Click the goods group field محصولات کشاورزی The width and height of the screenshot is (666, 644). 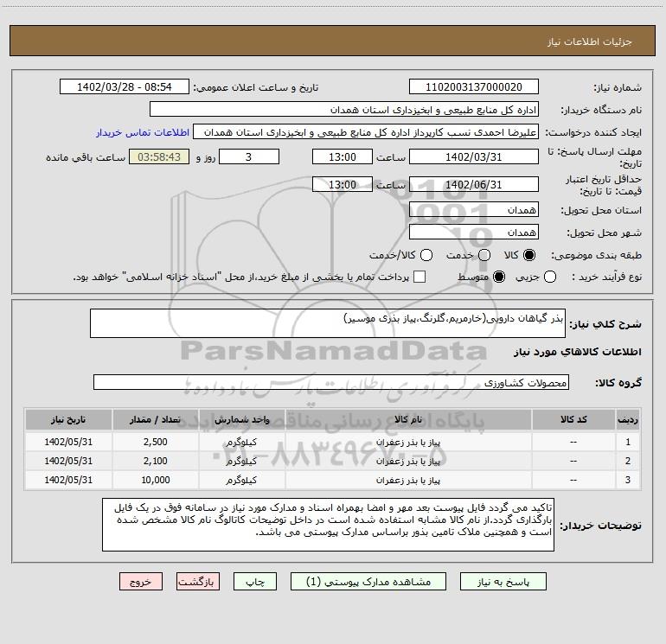pyautogui.click(x=331, y=382)
